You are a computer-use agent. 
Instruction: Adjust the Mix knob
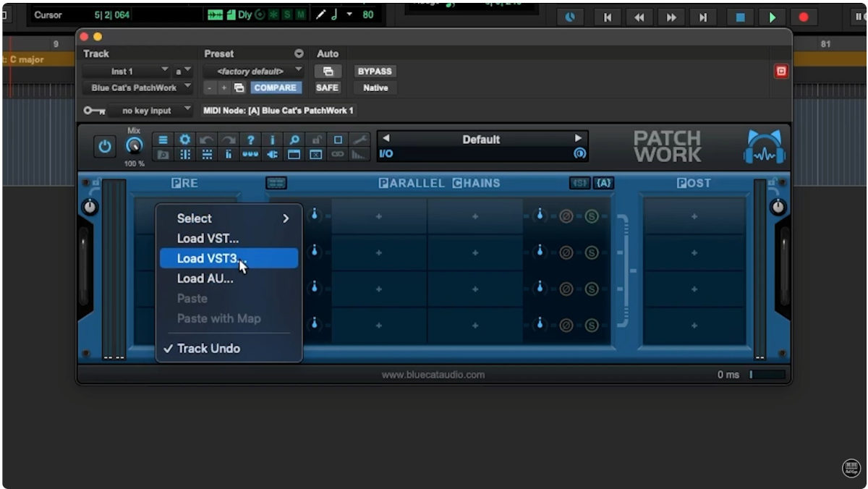(134, 146)
